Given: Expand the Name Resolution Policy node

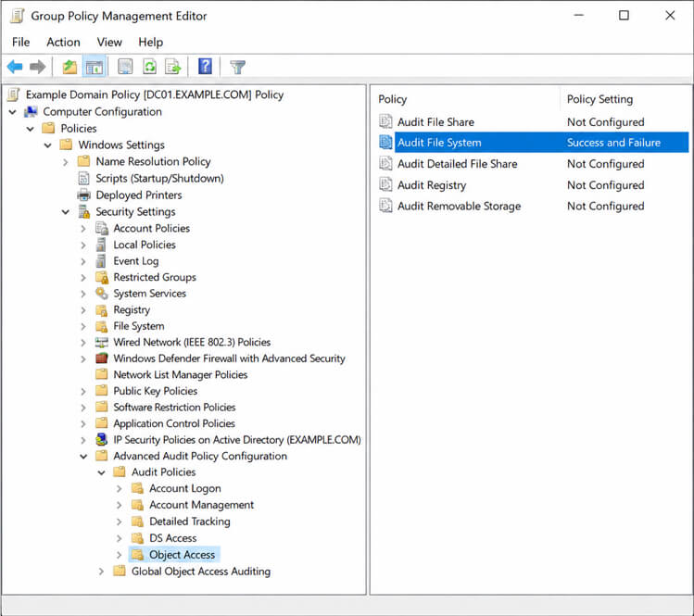Looking at the screenshot, I should 66,162.
